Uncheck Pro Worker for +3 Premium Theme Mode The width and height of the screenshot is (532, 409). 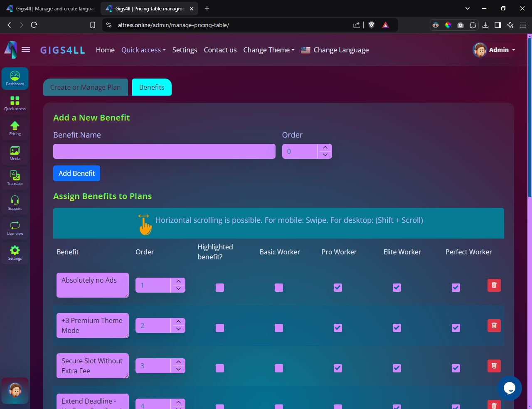click(x=338, y=328)
